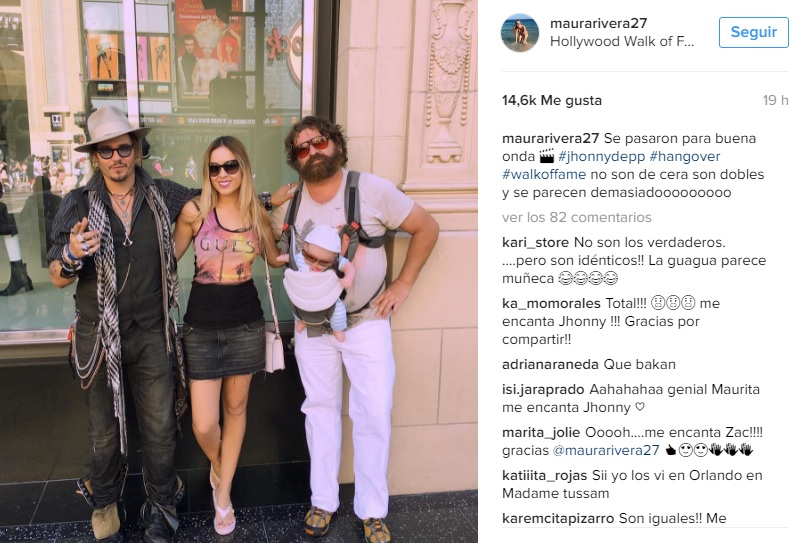
Task: Open commenter karemcitapizarro's profile
Action: point(558,518)
